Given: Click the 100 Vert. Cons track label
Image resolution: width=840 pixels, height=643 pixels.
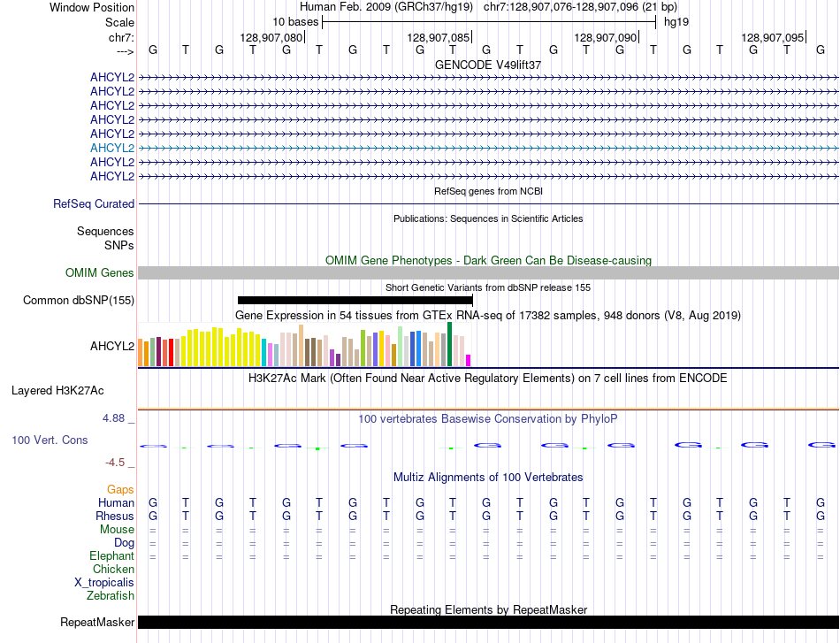Looking at the screenshot, I should [50, 440].
